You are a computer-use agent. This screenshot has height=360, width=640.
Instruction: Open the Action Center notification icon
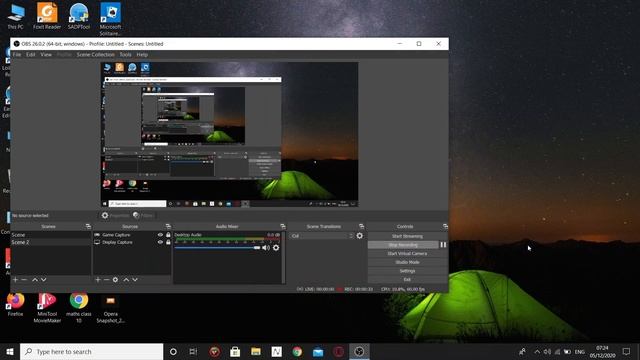click(x=627, y=351)
